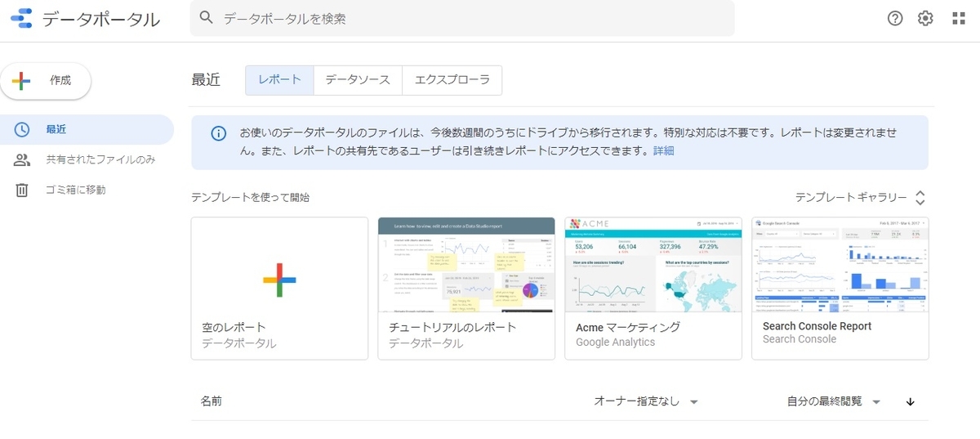Image resolution: width=980 pixels, height=439 pixels.
Task: Open the Acme マーケティング template thumbnail
Action: click(653, 264)
